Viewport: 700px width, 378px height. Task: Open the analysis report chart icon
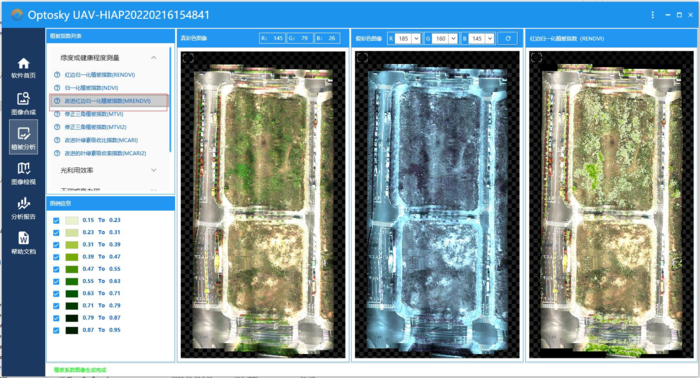coord(23,204)
